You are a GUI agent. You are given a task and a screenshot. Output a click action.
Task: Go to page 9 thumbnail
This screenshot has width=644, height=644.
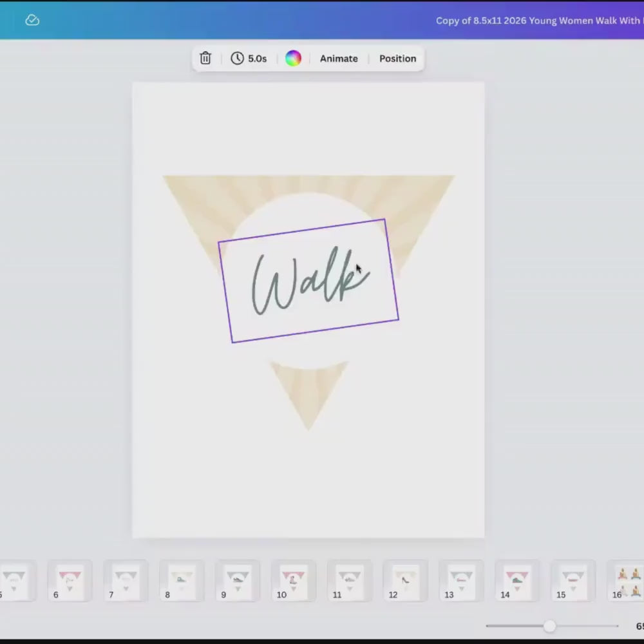click(238, 580)
